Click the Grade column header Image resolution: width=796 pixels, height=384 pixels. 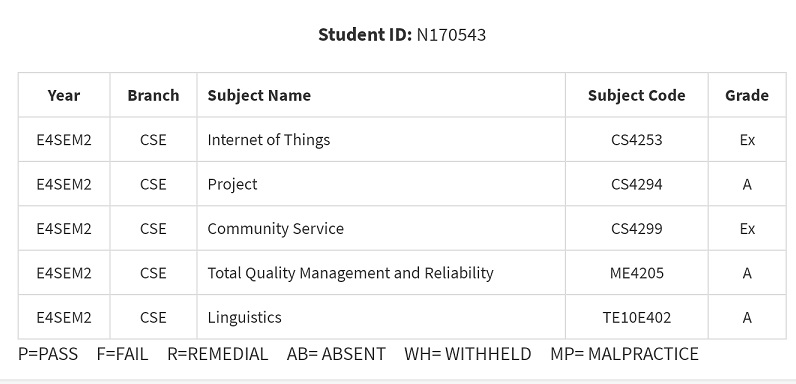[747, 95]
